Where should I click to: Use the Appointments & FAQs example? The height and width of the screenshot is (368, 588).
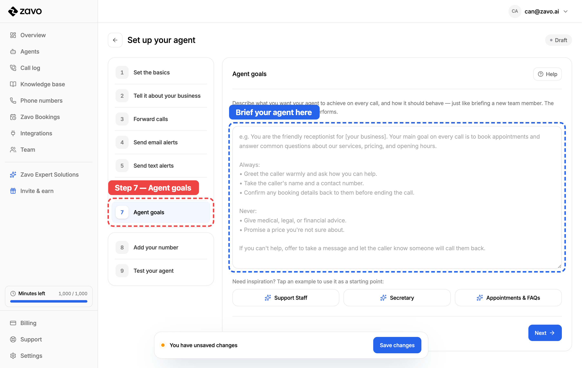508,298
